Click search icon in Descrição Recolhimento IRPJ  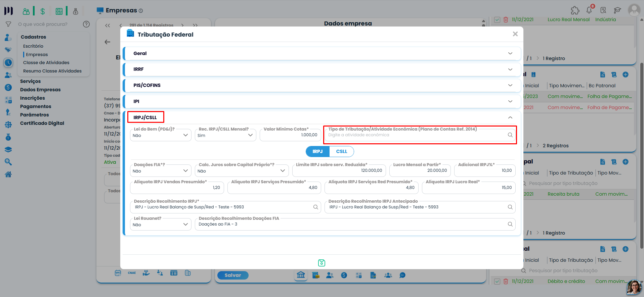(x=315, y=207)
